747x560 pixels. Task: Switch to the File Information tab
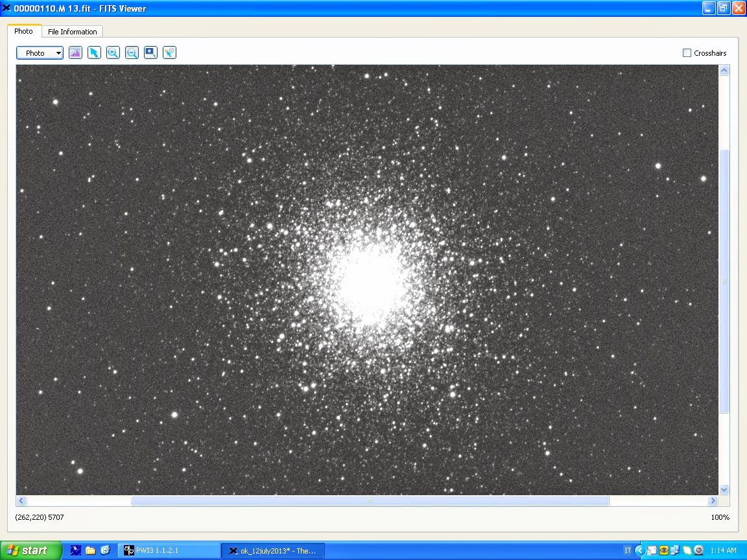[x=72, y=31]
